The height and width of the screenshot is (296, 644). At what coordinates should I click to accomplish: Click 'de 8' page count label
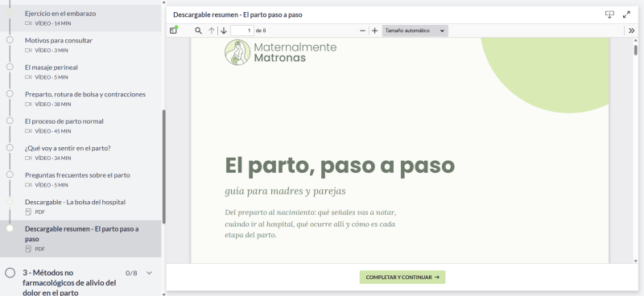[261, 31]
